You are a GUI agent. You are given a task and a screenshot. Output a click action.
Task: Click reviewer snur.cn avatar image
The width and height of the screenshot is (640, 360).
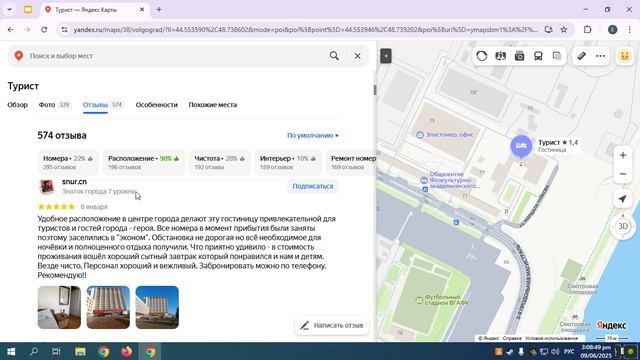point(47,186)
